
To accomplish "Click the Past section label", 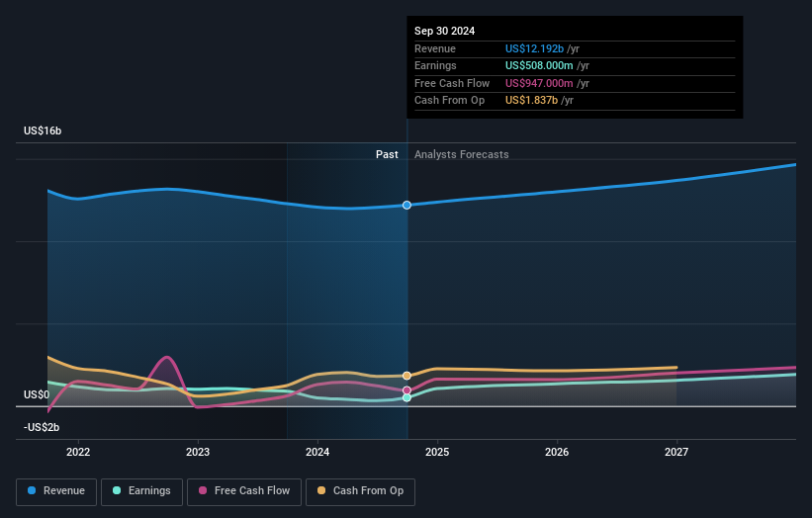I will tap(387, 154).
